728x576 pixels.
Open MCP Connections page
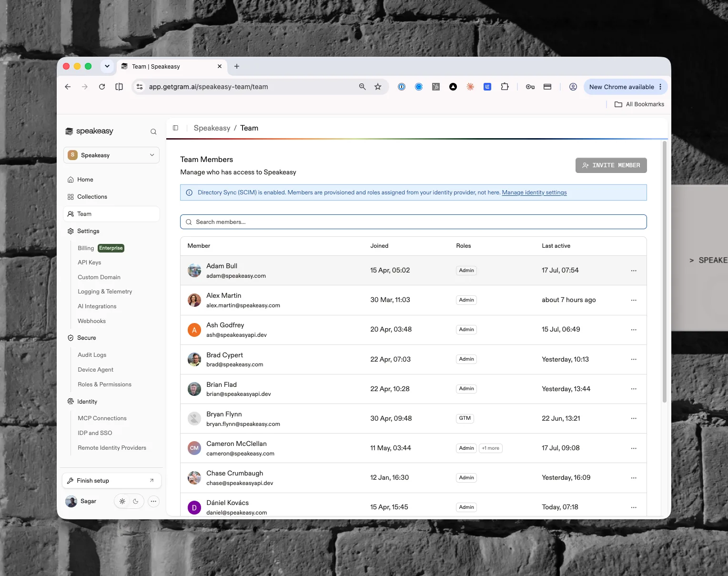(102, 418)
